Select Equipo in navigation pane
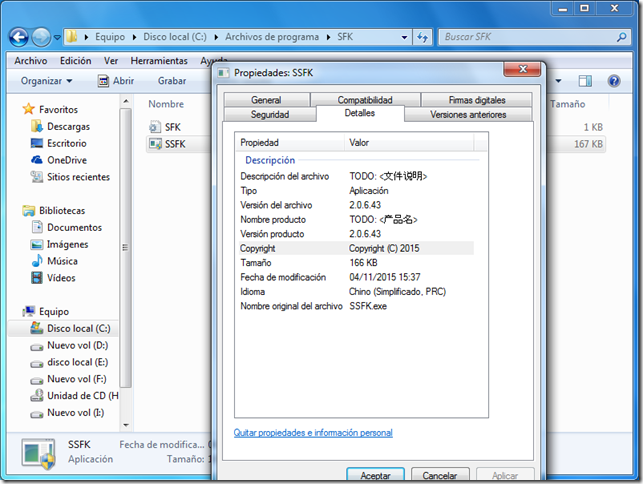The height and width of the screenshot is (484, 643). tap(46, 312)
